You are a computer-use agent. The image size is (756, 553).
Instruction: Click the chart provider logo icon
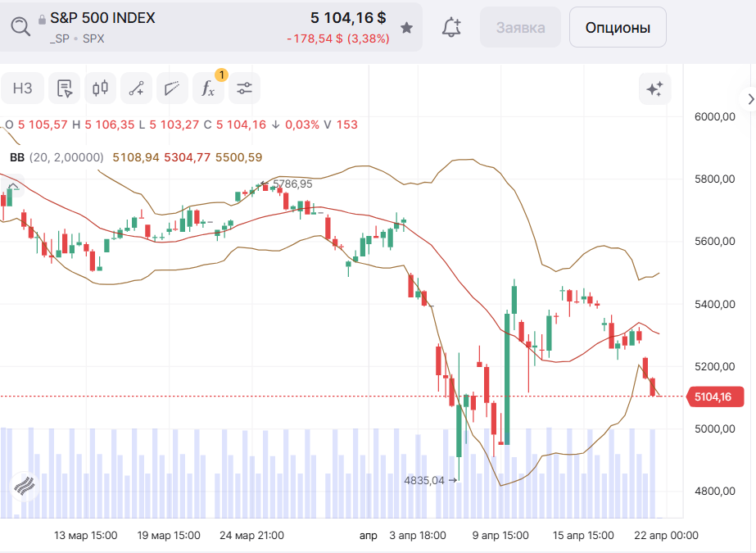pyautogui.click(x=24, y=486)
